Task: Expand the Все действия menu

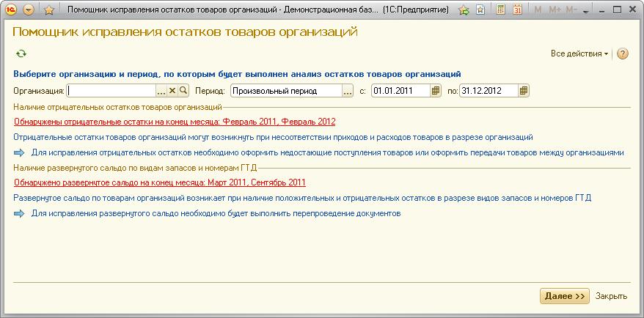Action: (x=579, y=53)
